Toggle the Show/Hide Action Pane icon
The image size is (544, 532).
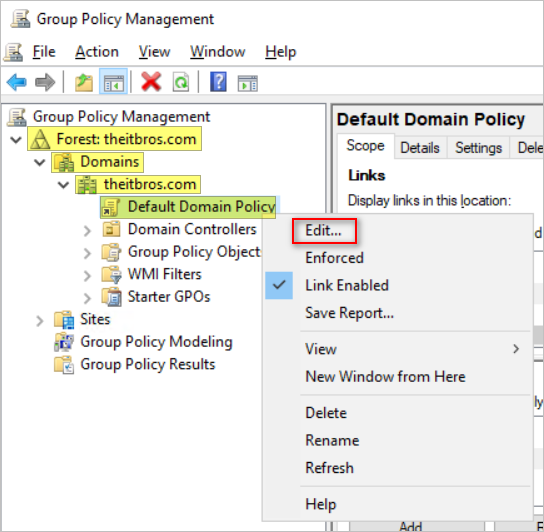[247, 83]
